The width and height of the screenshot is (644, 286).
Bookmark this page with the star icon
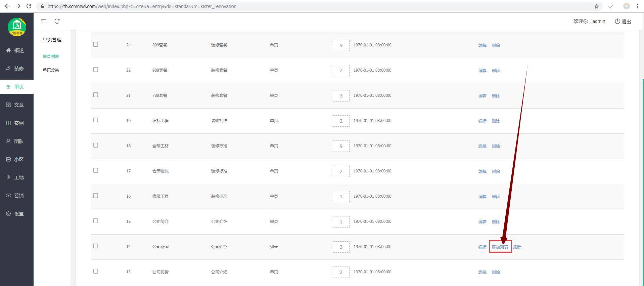click(597, 6)
